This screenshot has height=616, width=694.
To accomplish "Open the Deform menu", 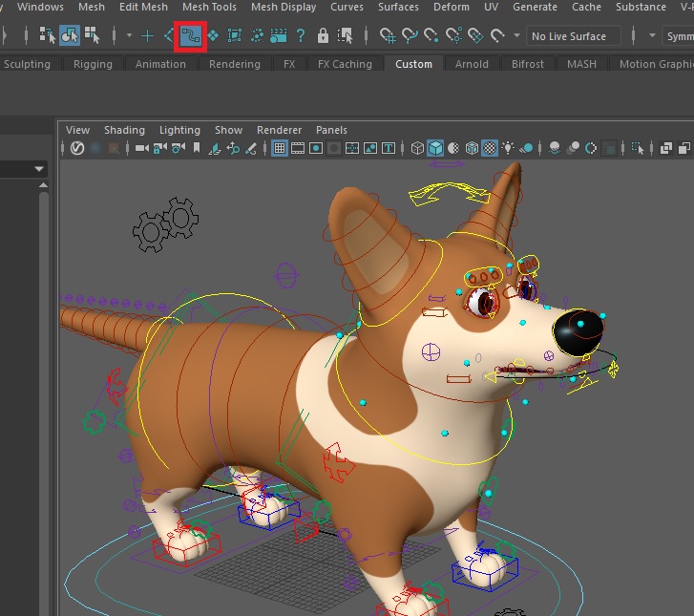I will 452,7.
